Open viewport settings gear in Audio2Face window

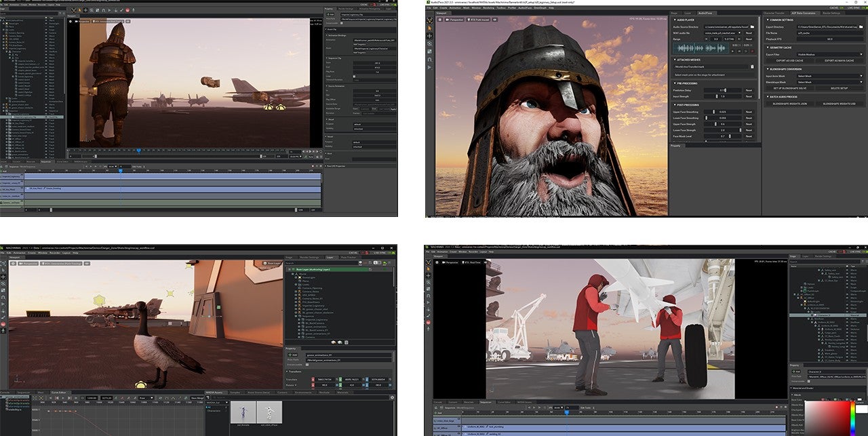click(439, 19)
